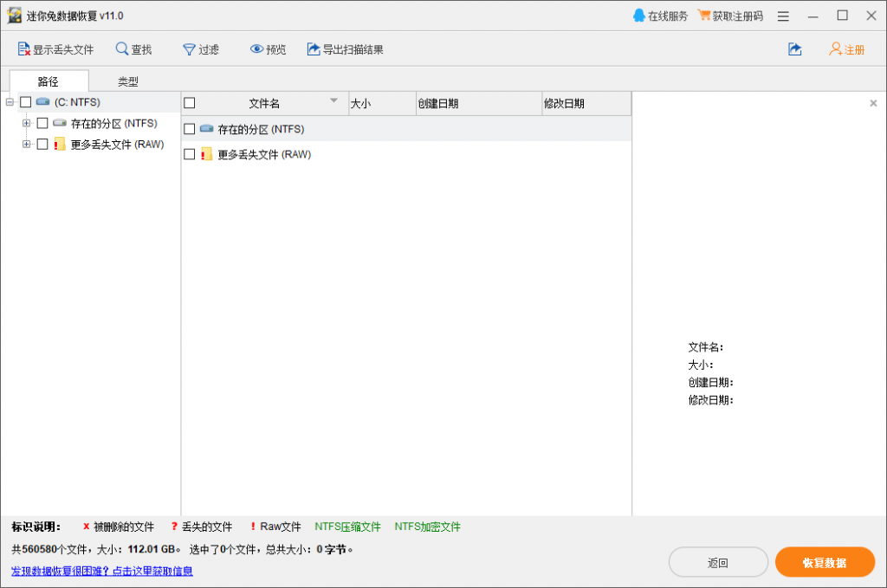Click the Raw文件 legend label
This screenshot has height=588, width=887.
point(280,527)
